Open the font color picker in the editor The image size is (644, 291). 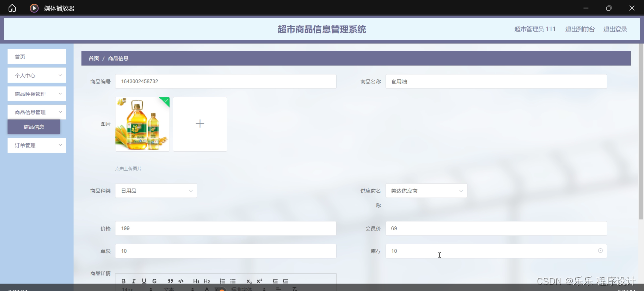[206, 289]
